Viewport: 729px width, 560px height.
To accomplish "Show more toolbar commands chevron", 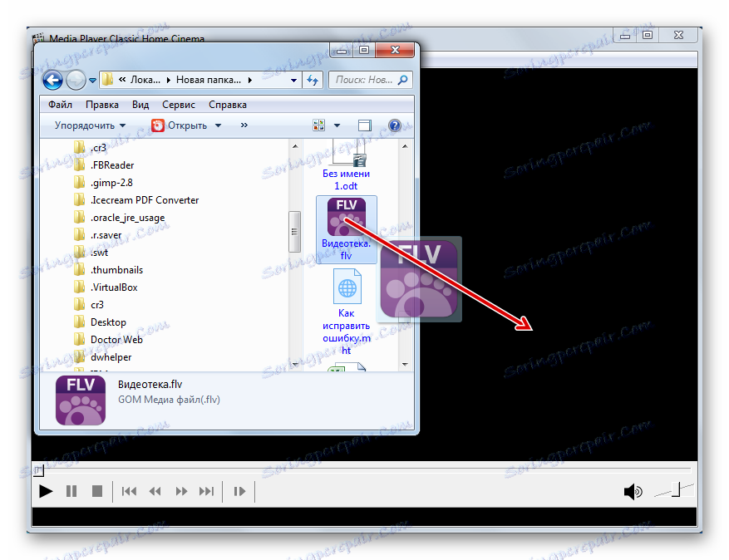I will (244, 125).
